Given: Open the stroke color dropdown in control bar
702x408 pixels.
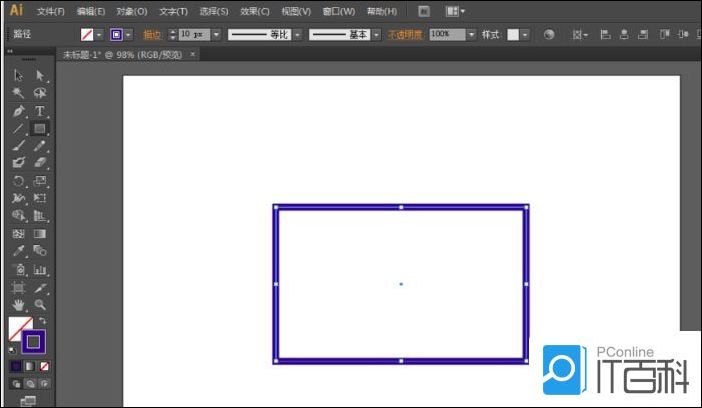Looking at the screenshot, I should click(x=128, y=34).
